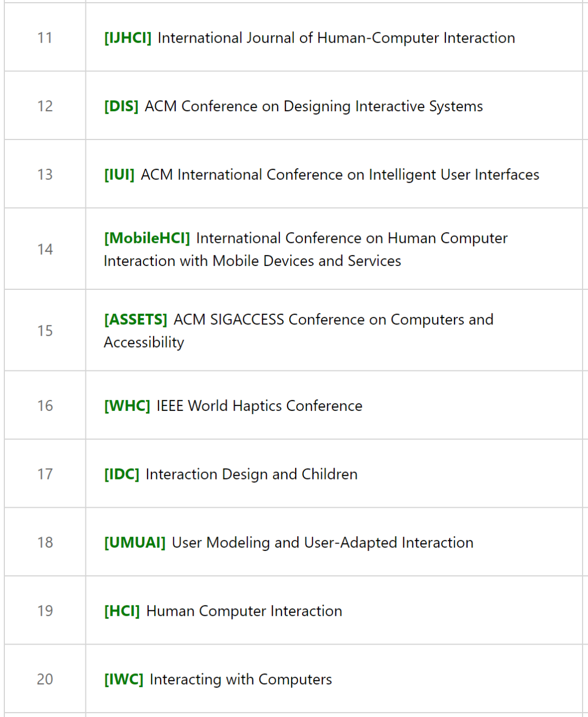Select the rank number 14 cell
The width and height of the screenshot is (588, 717).
[x=45, y=250]
